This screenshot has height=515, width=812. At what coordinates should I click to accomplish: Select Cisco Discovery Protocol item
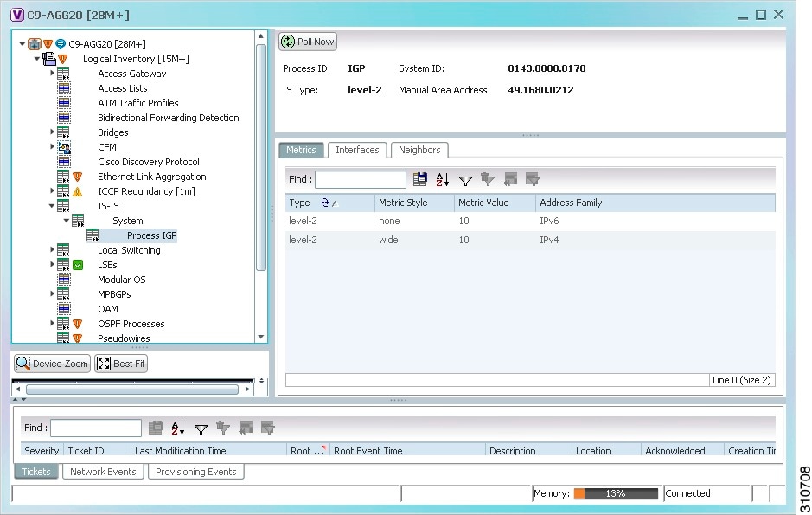click(x=149, y=162)
